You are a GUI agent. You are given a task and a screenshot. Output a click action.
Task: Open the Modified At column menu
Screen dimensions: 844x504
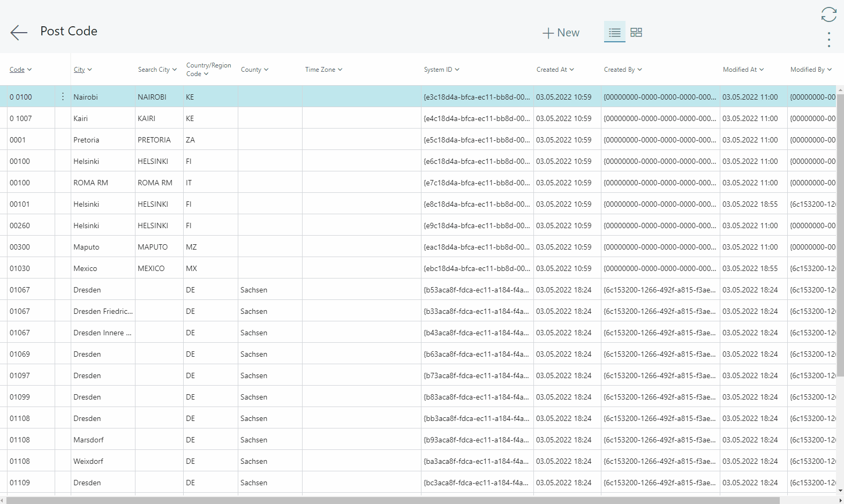point(743,70)
